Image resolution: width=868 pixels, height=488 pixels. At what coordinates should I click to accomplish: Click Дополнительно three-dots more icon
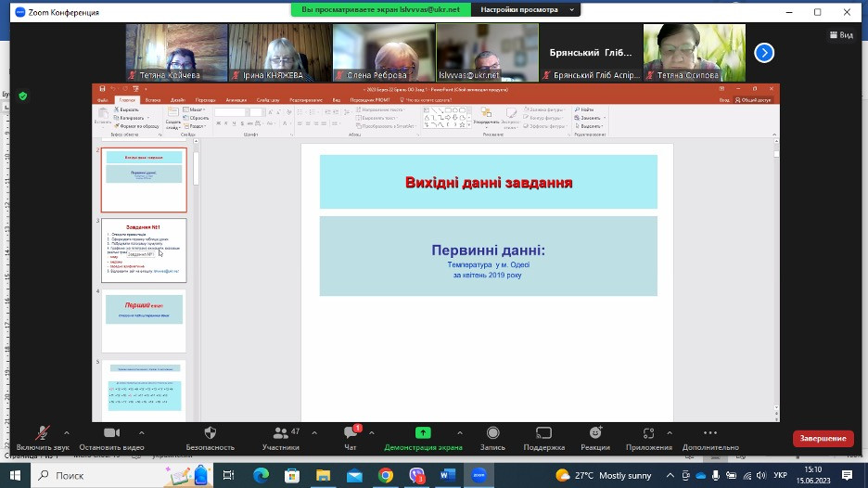click(x=710, y=434)
